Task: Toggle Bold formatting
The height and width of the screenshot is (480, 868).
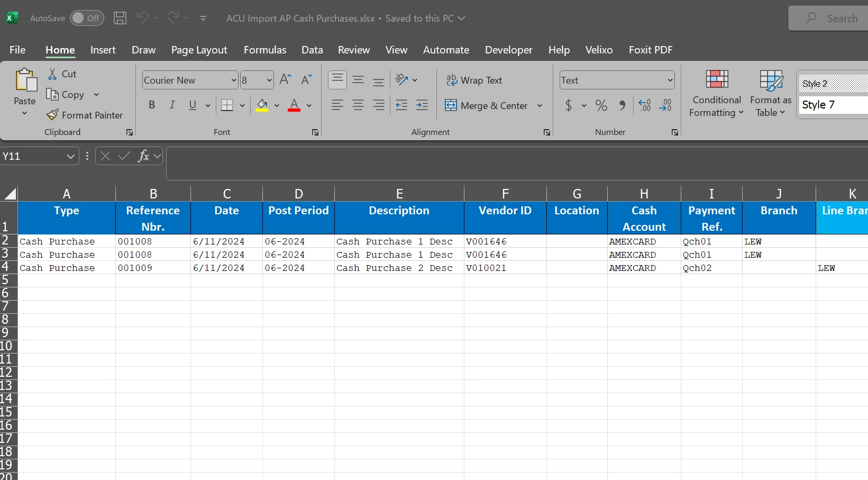Action: click(152, 105)
